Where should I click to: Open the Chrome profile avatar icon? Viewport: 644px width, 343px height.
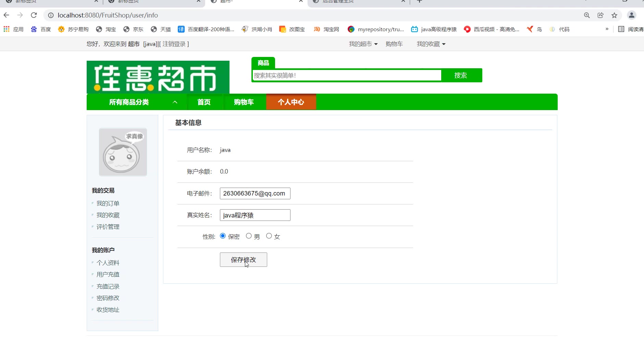click(631, 15)
